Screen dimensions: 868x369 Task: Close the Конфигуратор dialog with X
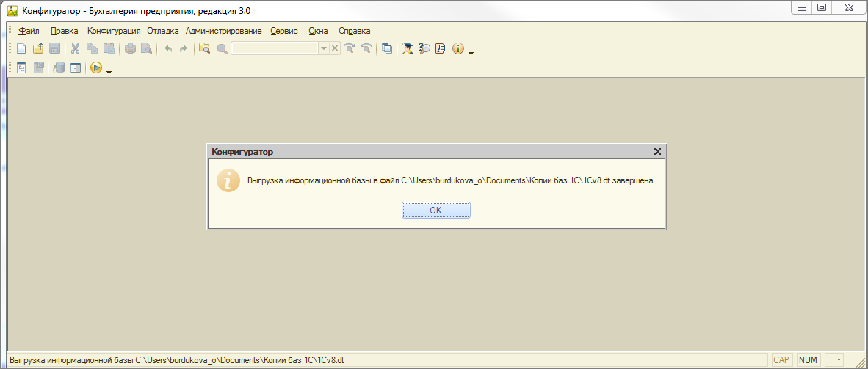pos(657,152)
